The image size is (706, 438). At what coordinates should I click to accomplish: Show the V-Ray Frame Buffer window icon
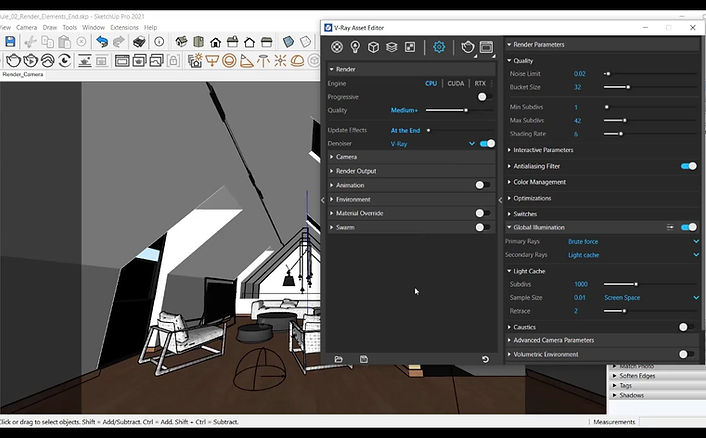[x=486, y=47]
